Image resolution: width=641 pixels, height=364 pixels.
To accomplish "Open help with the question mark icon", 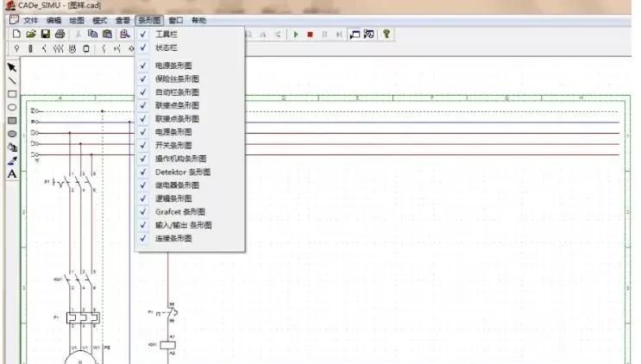I will click(x=386, y=34).
